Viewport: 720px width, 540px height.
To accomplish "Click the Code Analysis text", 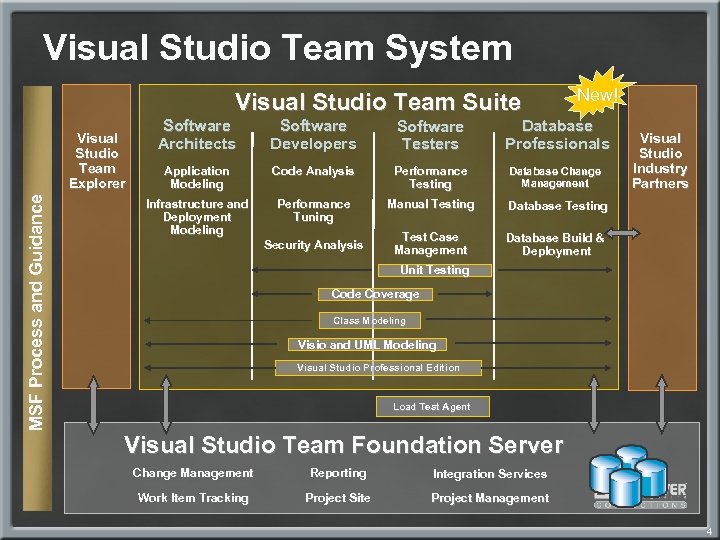I will pyautogui.click(x=313, y=171).
